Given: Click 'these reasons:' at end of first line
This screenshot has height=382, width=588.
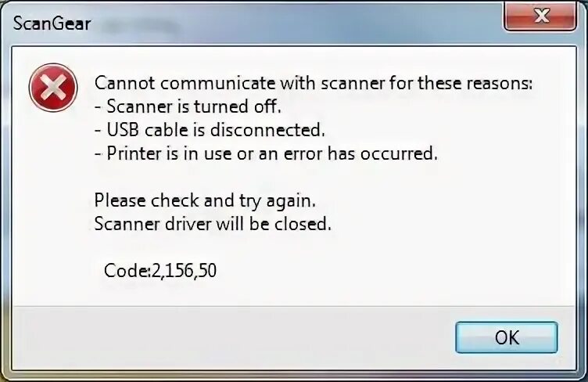Looking at the screenshot, I should tap(475, 83).
